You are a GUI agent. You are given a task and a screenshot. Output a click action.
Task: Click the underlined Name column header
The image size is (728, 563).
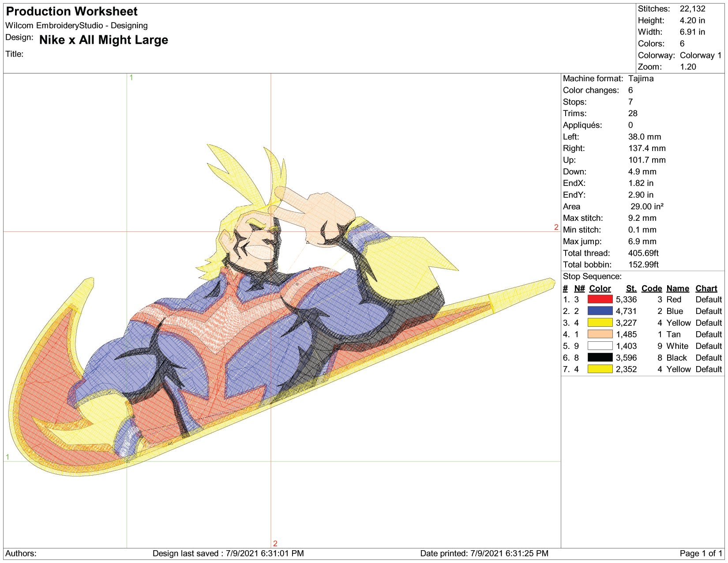(677, 288)
